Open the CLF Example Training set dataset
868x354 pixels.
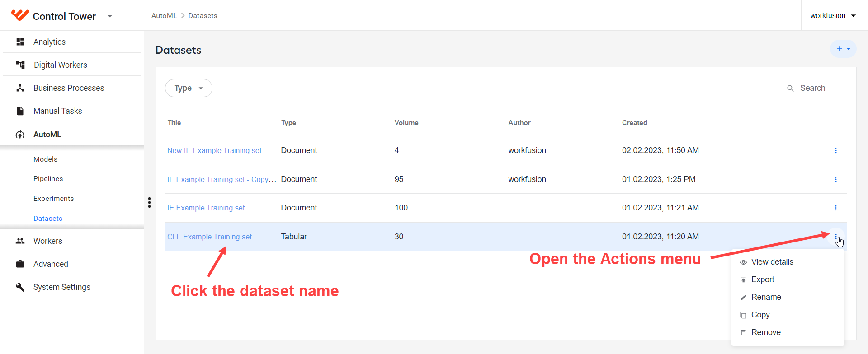[209, 237]
